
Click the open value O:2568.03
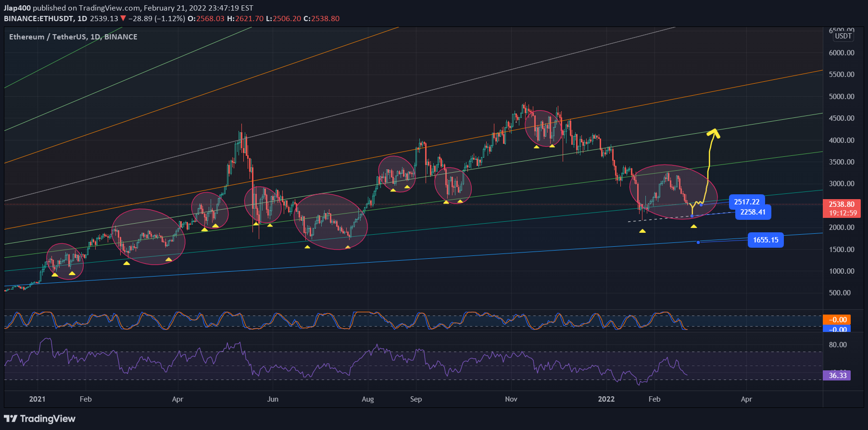click(206, 18)
